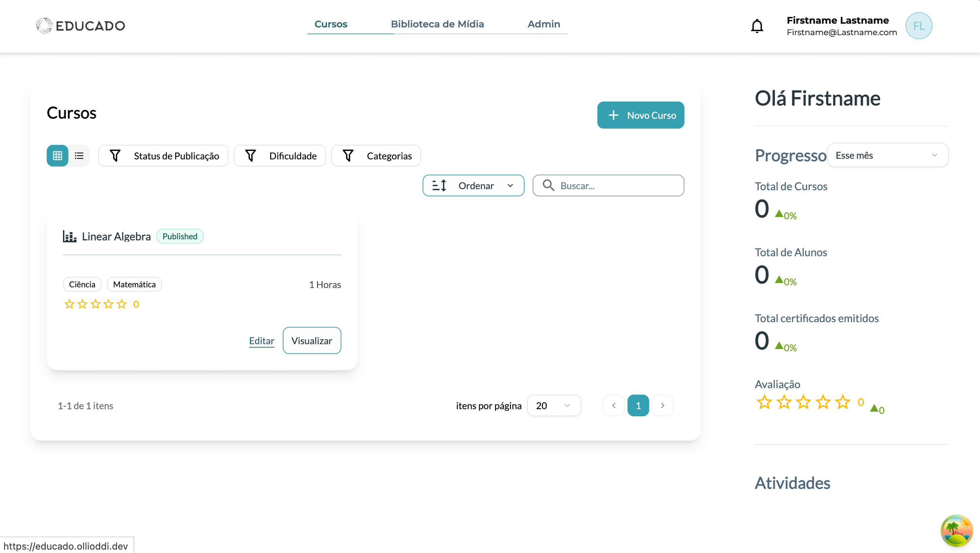Click green up-arrow under Total de Cursos
The width and height of the screenshot is (980, 553).
coord(779,214)
